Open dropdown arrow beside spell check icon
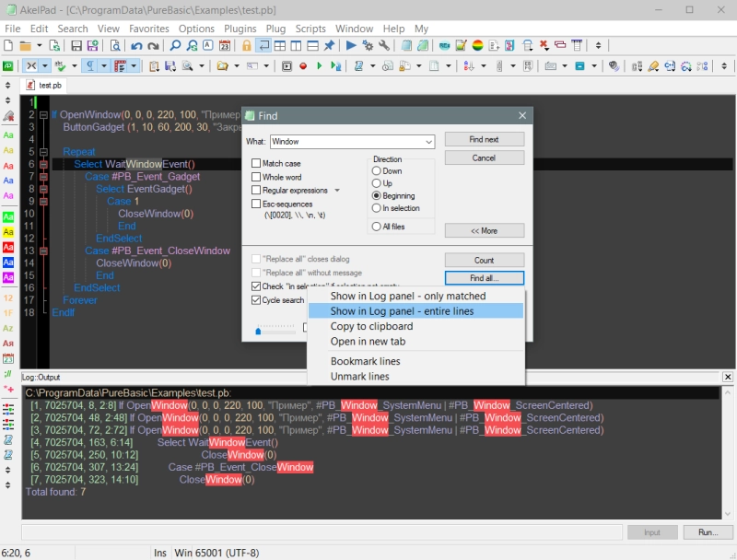The image size is (737, 560). click(75, 66)
